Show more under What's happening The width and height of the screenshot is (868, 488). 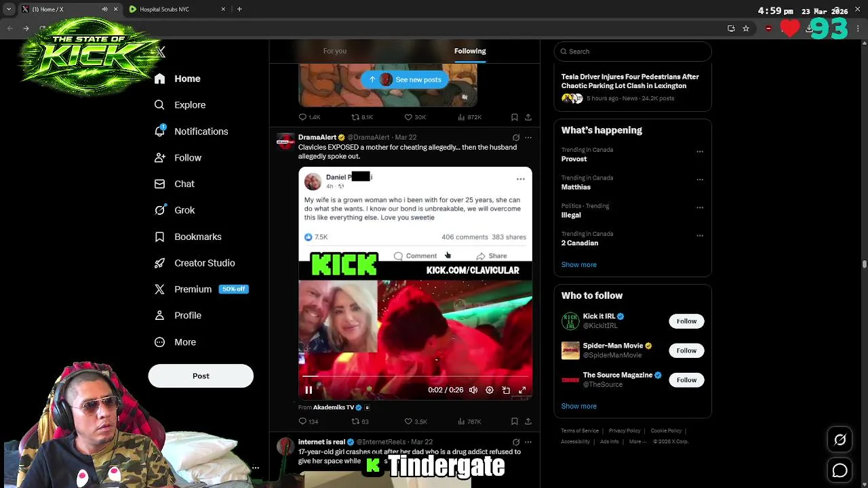(578, 265)
